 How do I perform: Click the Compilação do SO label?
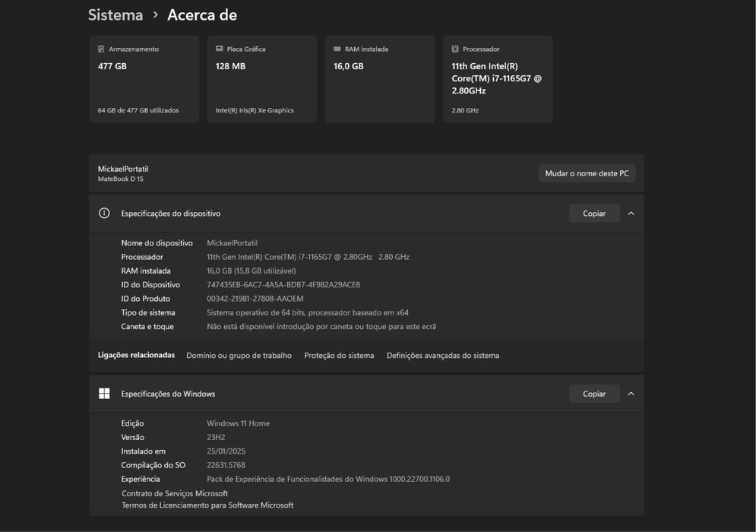pos(153,465)
